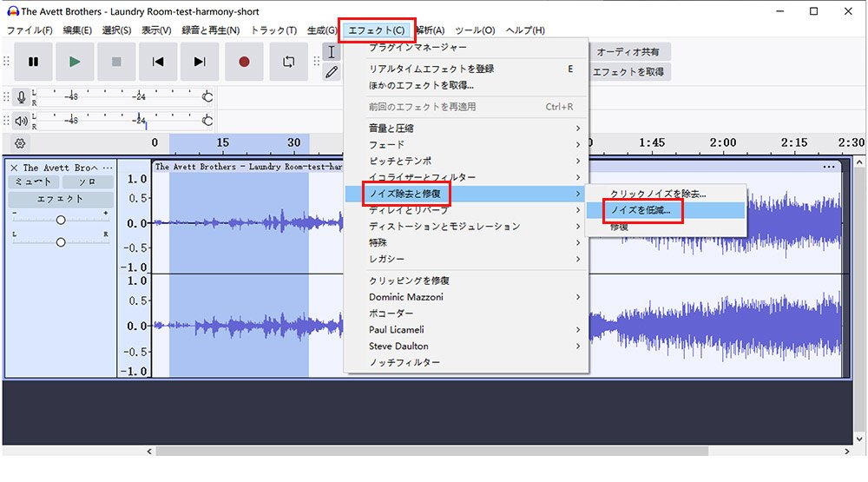Open track menu dots beside track name
868x482 pixels.
coord(108,168)
